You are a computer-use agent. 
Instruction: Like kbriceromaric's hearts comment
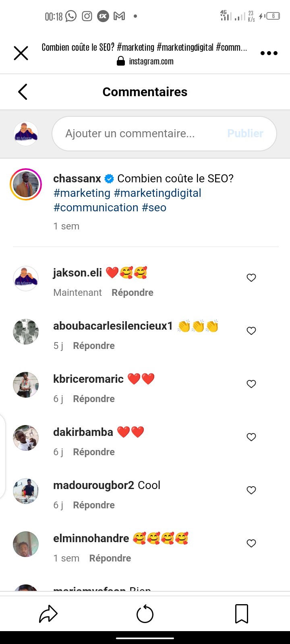[x=251, y=384]
